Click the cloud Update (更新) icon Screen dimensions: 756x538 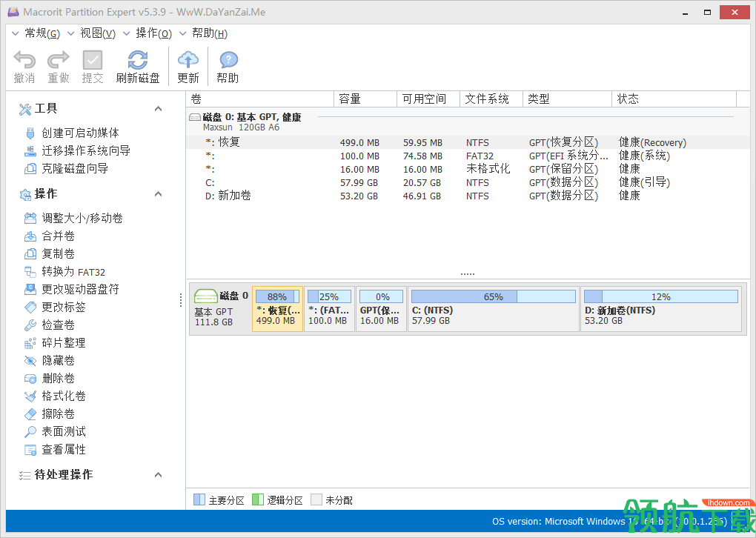tap(188, 60)
